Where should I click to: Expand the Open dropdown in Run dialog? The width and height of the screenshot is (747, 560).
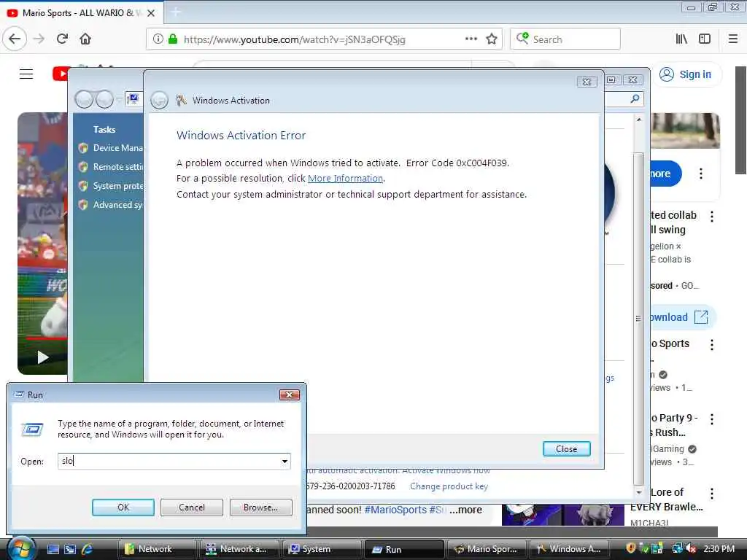285,461
